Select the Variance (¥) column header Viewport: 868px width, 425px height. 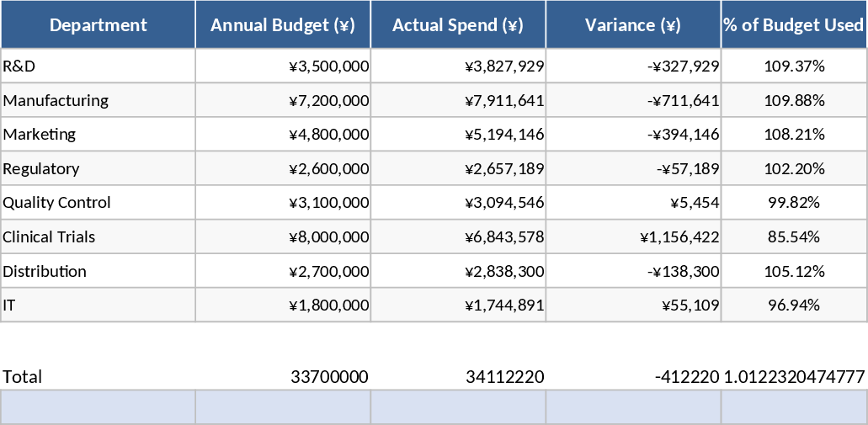[633, 24]
